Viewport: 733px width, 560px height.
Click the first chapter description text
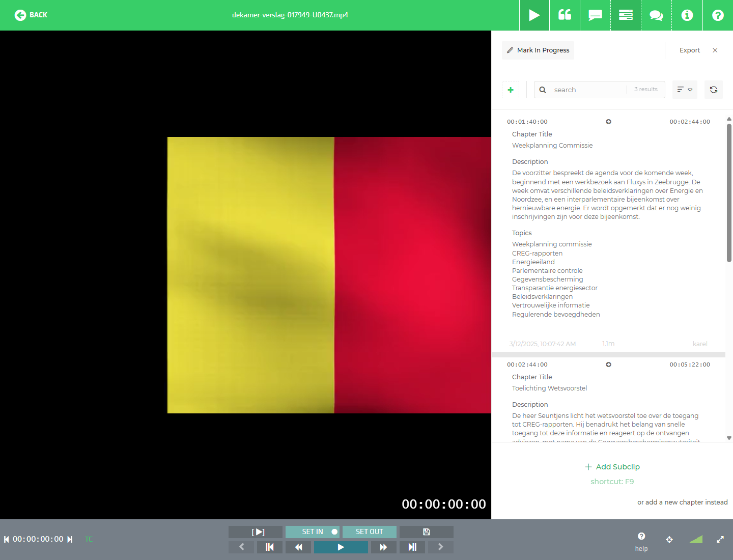(607, 195)
